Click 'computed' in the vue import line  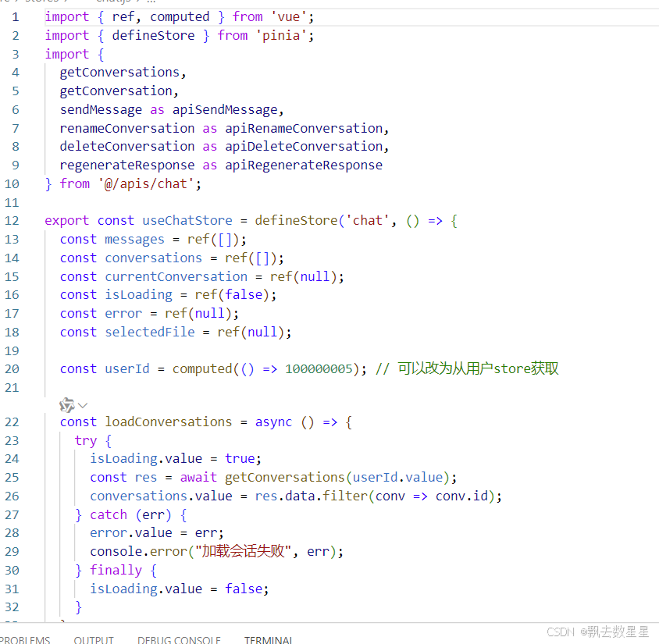pyautogui.click(x=180, y=17)
